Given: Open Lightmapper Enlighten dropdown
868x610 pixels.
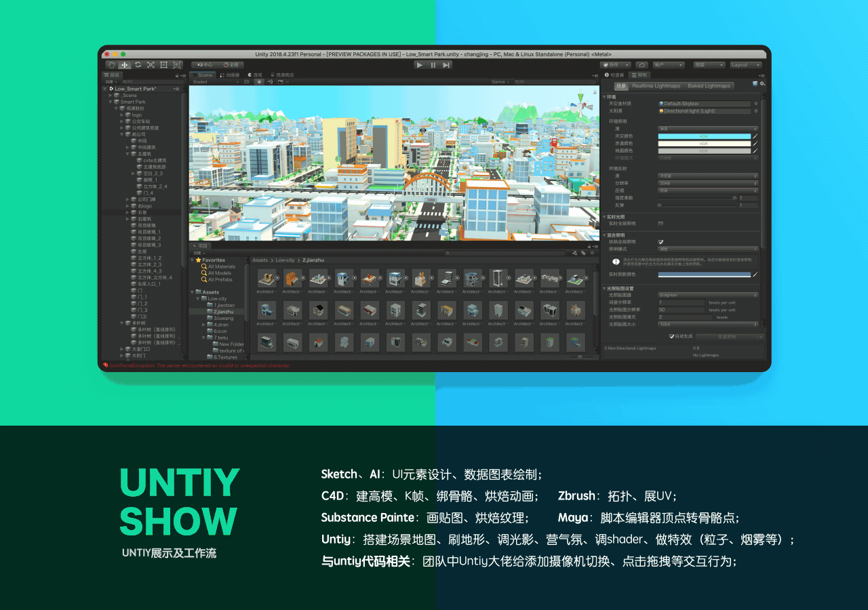Looking at the screenshot, I should pos(708,295).
